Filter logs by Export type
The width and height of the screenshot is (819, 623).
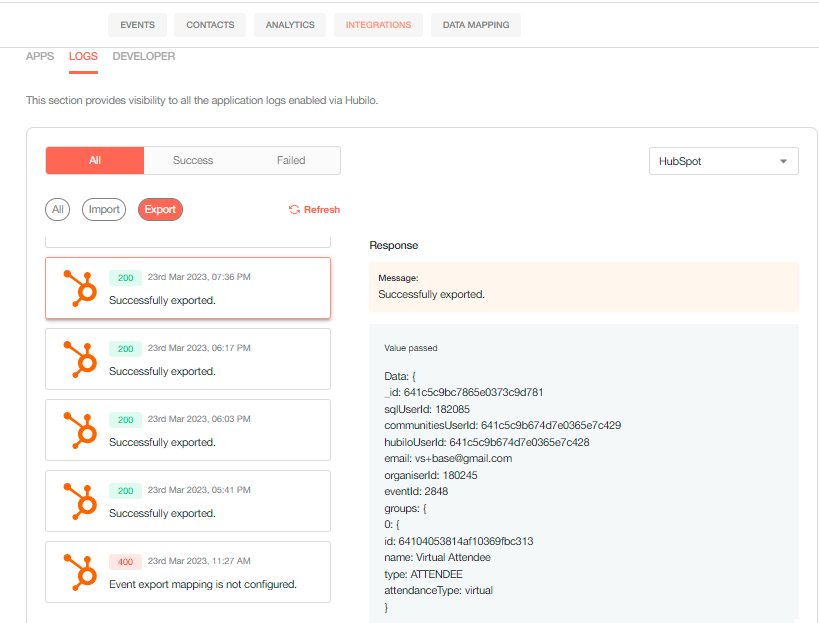pos(160,209)
